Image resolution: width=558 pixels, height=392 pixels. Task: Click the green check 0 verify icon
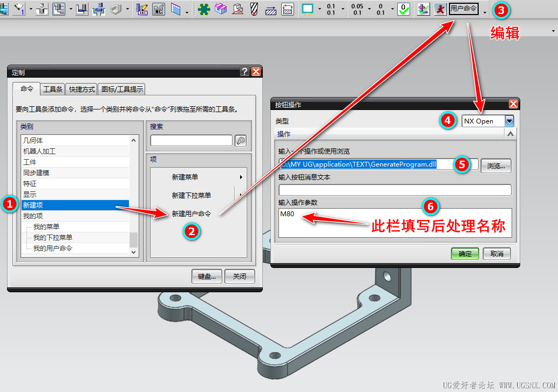pos(403,9)
